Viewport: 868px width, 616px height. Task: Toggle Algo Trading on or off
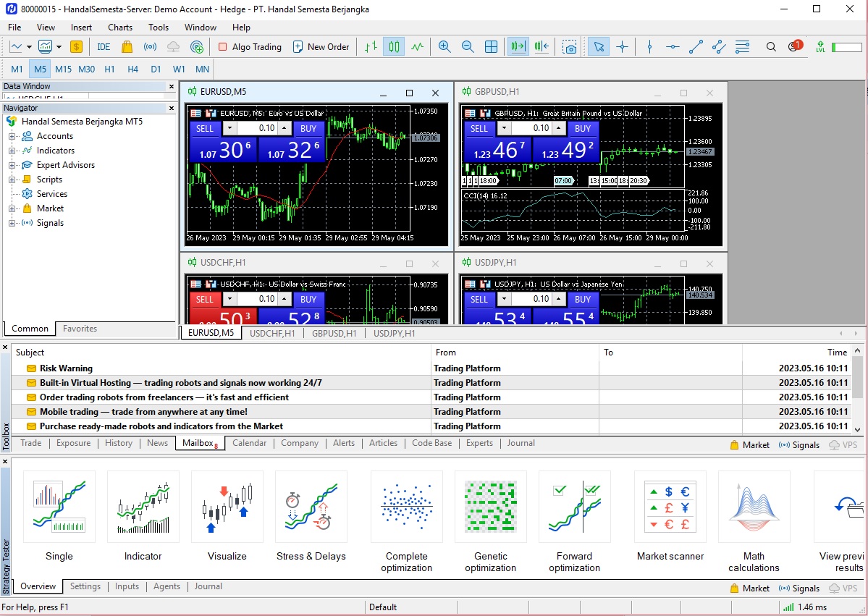click(x=250, y=47)
